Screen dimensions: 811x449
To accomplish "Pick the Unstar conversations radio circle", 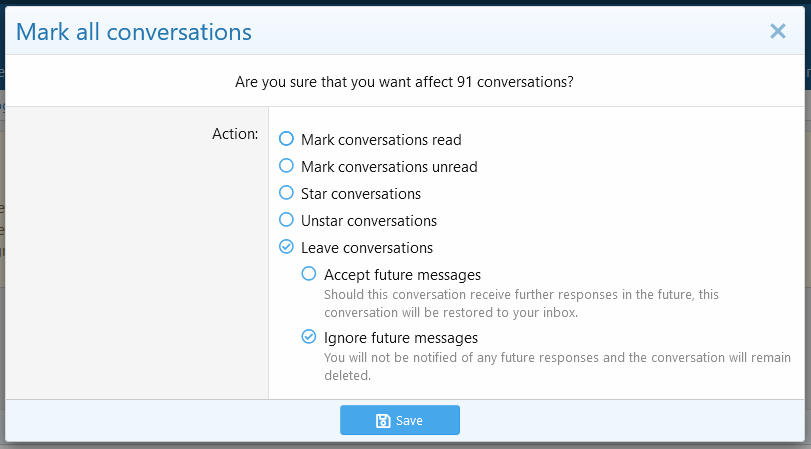I will click(287, 220).
